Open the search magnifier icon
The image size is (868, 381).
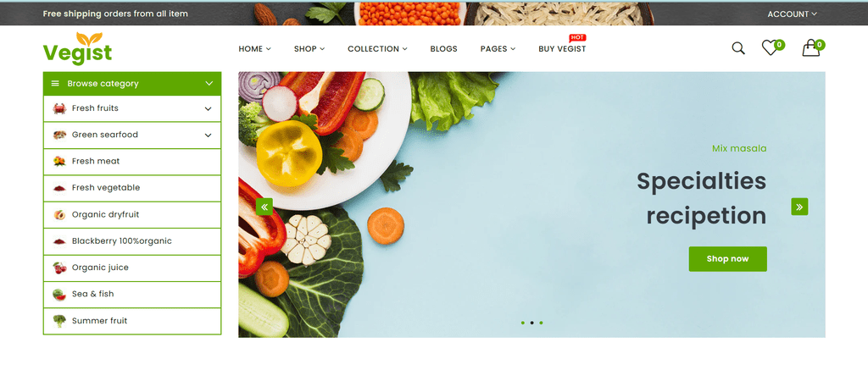point(738,48)
